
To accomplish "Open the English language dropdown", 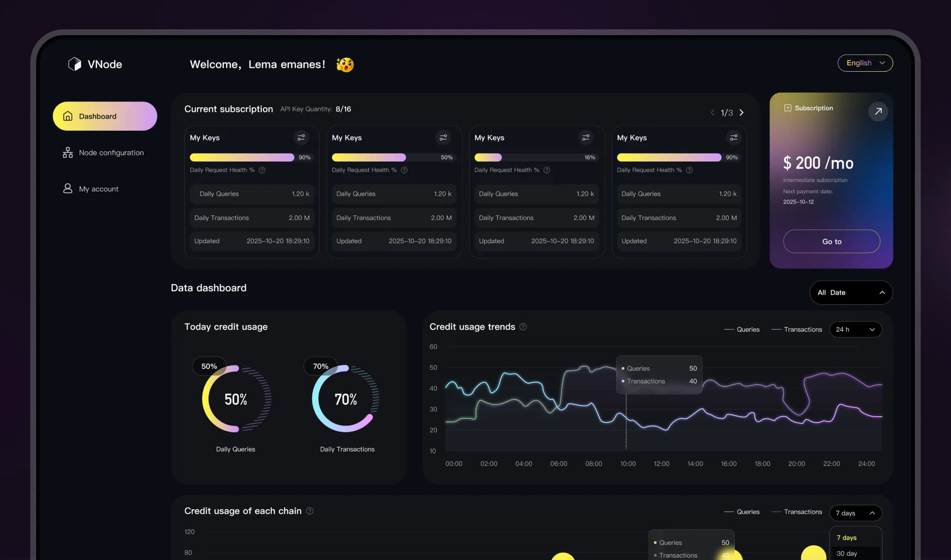I will point(865,63).
